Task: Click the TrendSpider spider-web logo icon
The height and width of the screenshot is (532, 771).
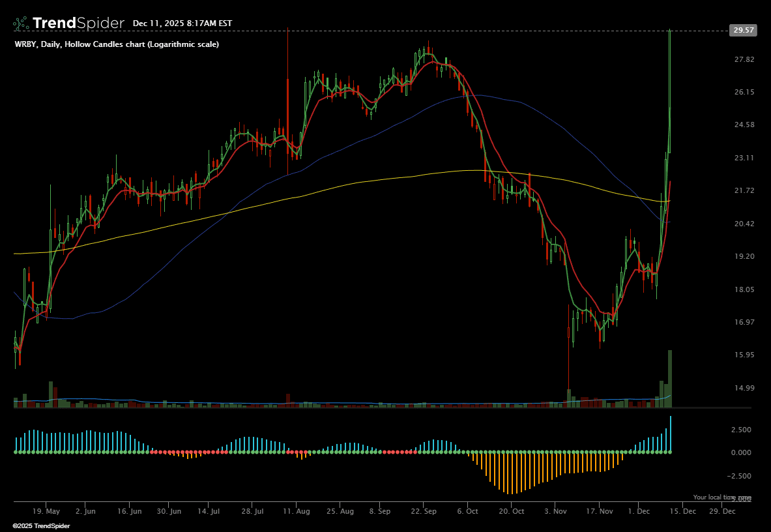Action: pyautogui.click(x=21, y=23)
